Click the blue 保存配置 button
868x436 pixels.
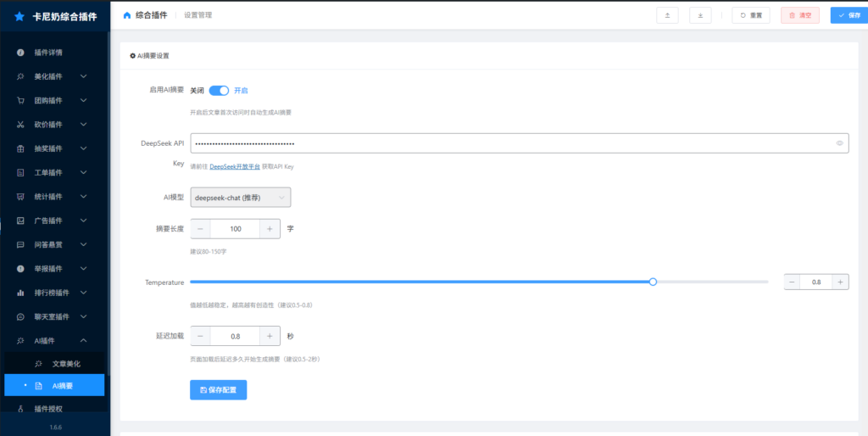tap(218, 389)
